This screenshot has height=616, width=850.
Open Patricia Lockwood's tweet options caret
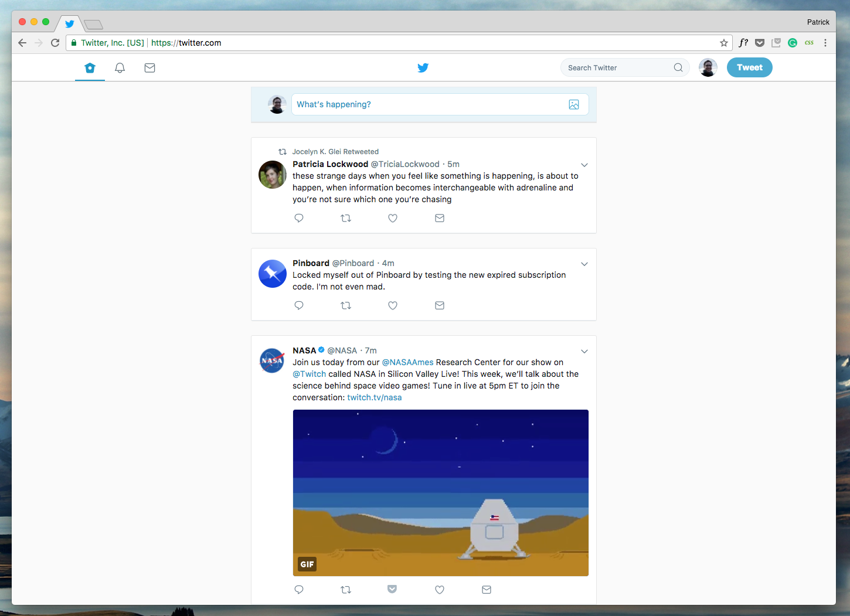[x=584, y=165]
